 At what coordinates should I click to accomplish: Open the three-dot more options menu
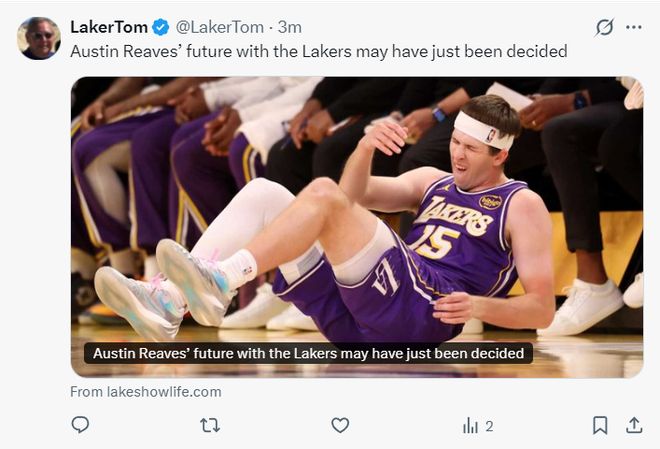tap(633, 27)
